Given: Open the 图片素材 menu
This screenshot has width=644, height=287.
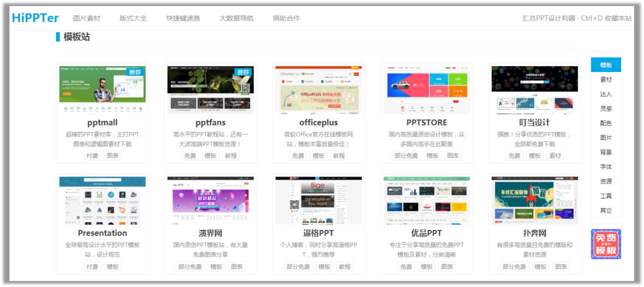Looking at the screenshot, I should pyautogui.click(x=87, y=18).
